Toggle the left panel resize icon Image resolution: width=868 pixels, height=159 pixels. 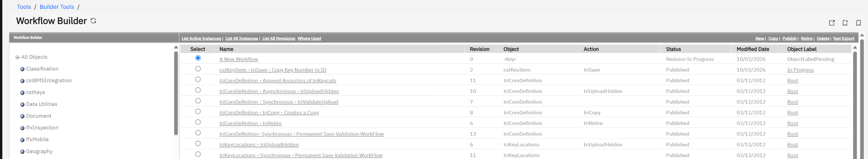[x=171, y=37]
